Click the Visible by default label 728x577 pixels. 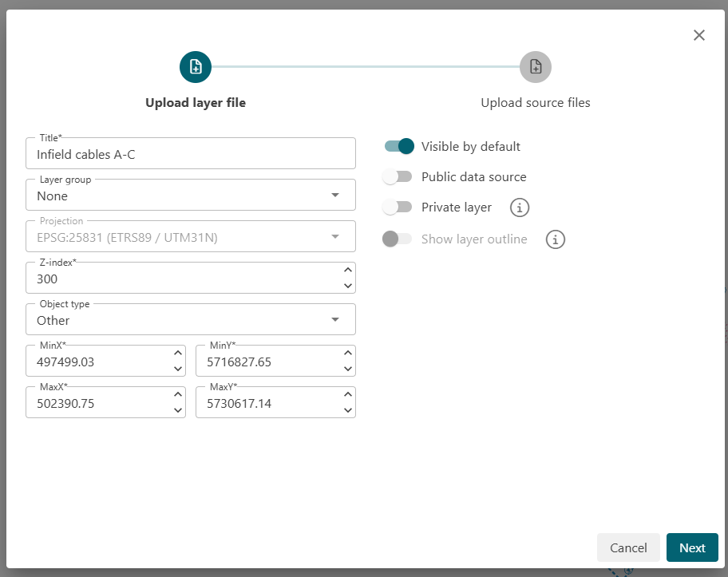point(471,147)
